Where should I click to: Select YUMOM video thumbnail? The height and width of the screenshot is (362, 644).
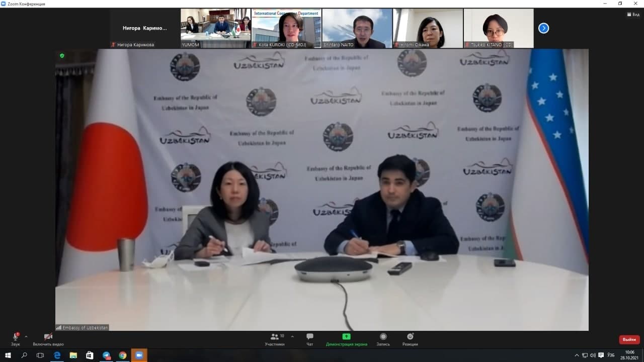(215, 28)
